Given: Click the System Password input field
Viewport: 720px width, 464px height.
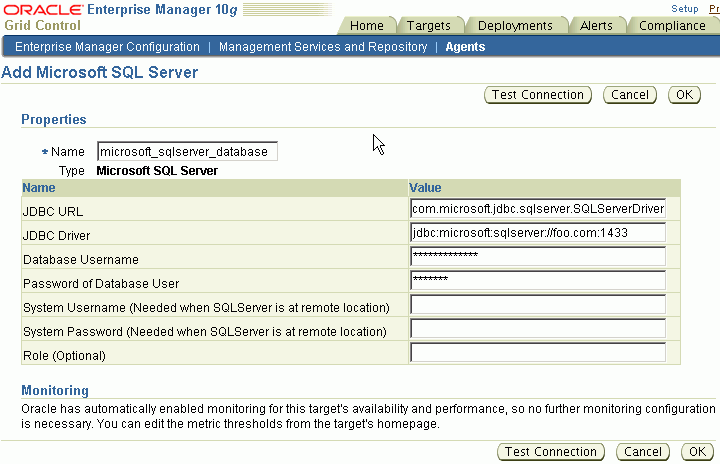Looking at the screenshot, I should pyautogui.click(x=538, y=328).
